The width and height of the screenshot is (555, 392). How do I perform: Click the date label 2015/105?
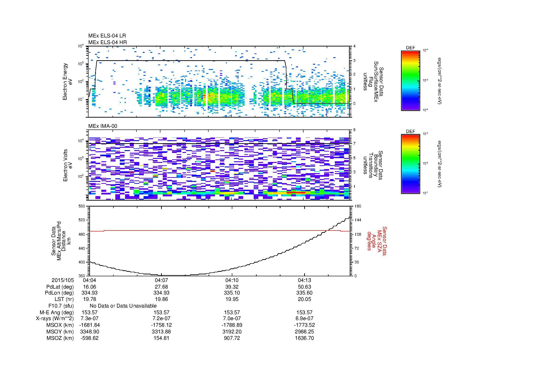pos(63,280)
